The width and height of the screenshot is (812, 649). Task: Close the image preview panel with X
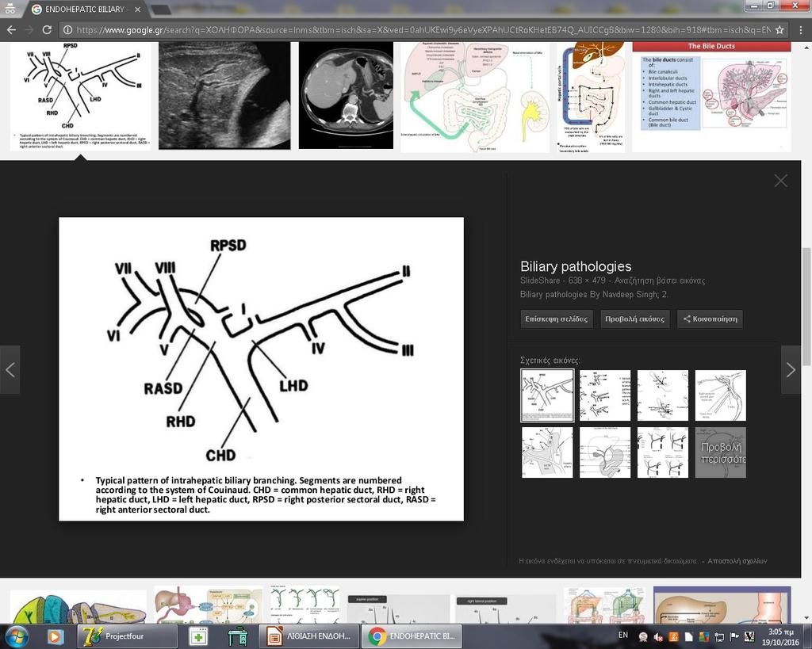click(780, 181)
